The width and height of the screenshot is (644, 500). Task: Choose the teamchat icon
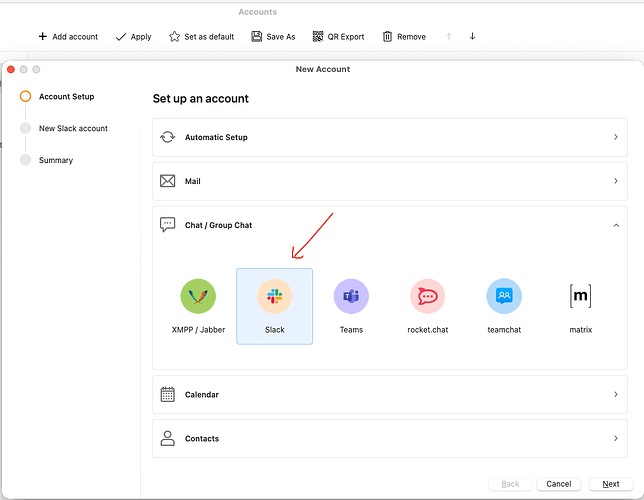(x=504, y=296)
